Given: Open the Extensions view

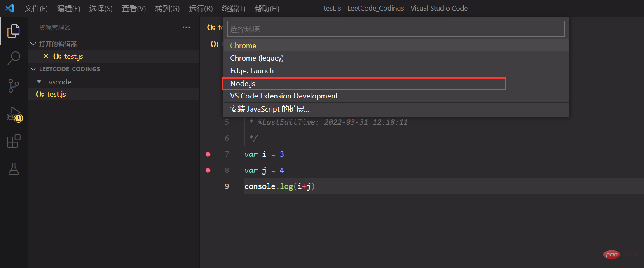Looking at the screenshot, I should click(14, 141).
